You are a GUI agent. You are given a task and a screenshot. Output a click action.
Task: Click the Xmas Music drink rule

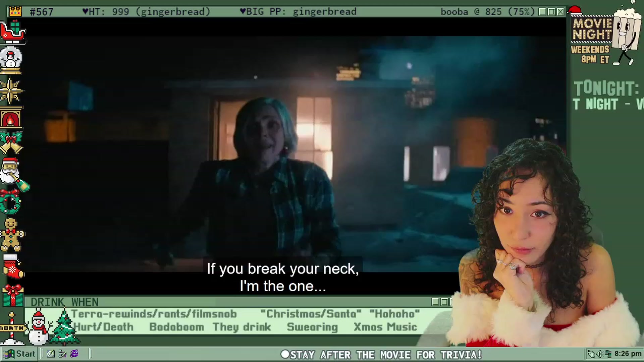click(385, 327)
